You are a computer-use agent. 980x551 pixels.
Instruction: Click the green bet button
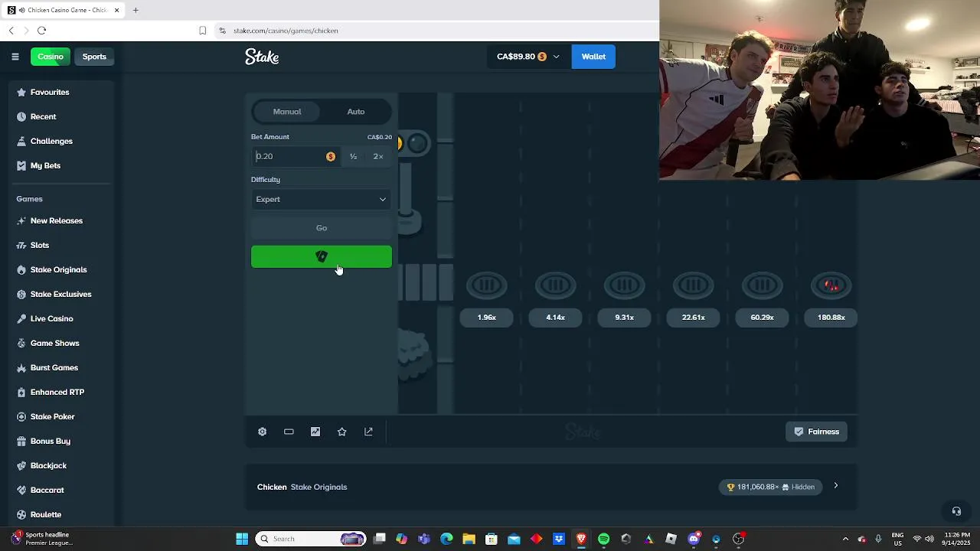pos(322,257)
